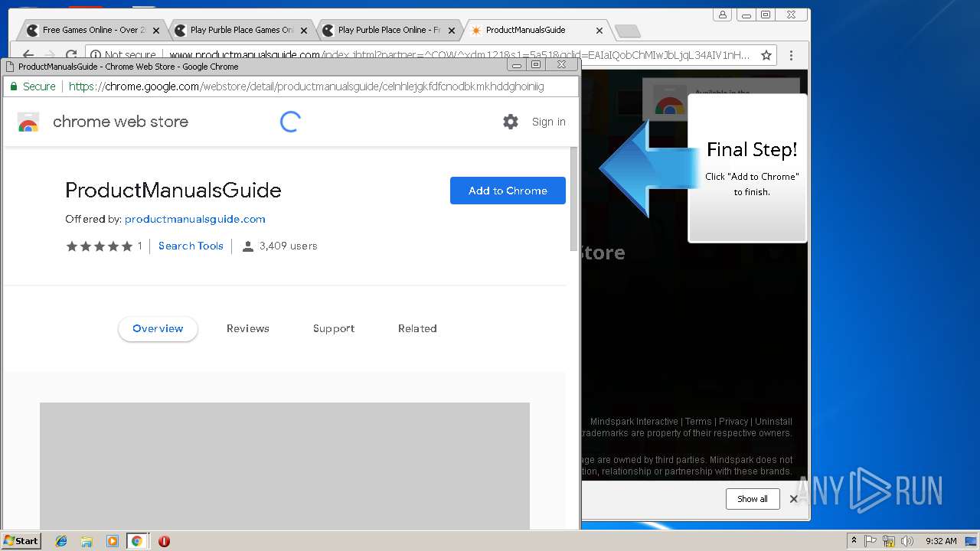Click Sign in on Chrome Web Store
This screenshot has height=551, width=980.
coord(549,122)
